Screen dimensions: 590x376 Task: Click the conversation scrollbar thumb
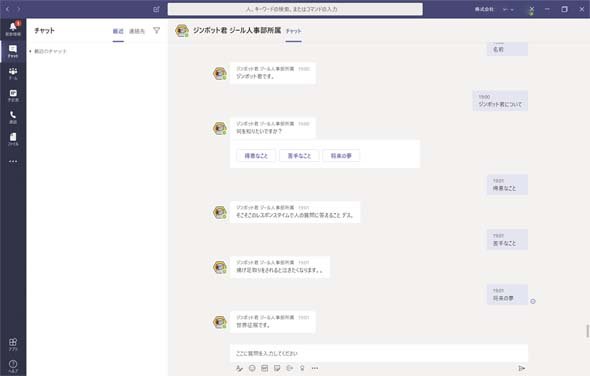coord(587,331)
